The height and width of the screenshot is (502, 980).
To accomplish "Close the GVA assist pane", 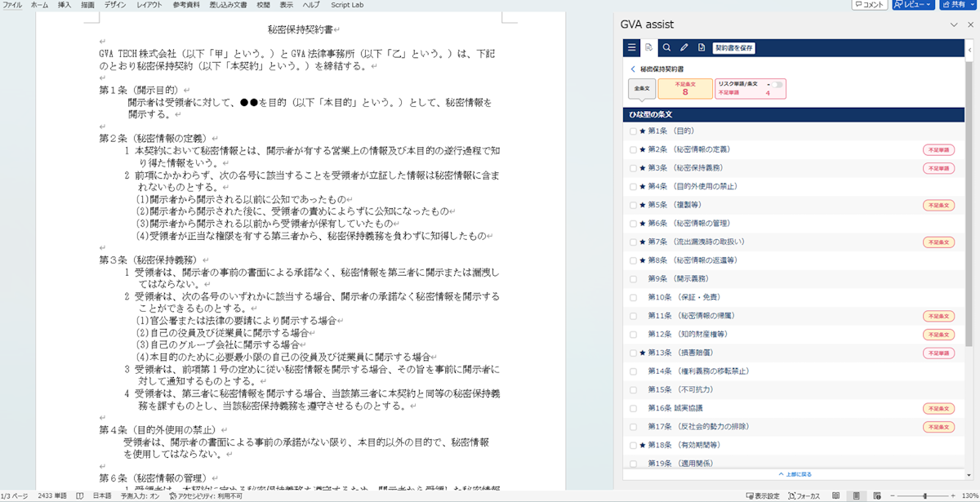I will 969,25.
